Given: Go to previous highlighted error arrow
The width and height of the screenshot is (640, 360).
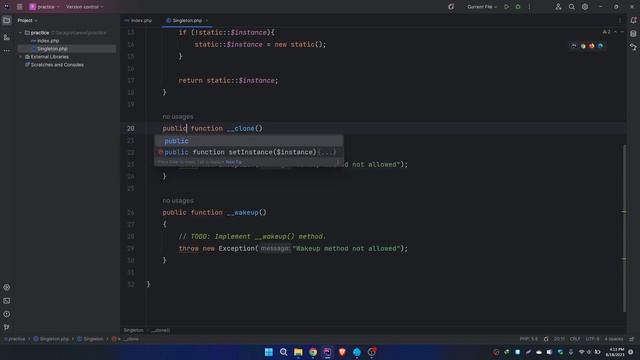Looking at the screenshot, I should pos(616,32).
